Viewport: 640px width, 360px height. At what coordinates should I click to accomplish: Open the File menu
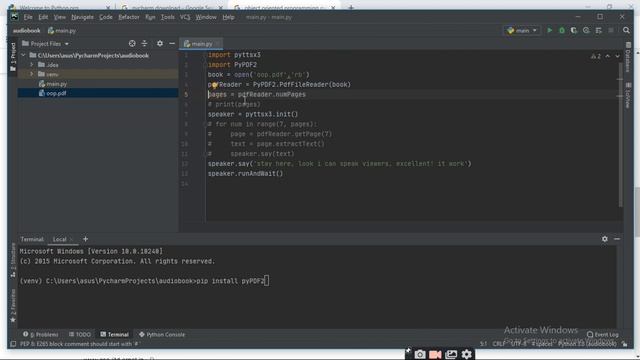coord(28,17)
